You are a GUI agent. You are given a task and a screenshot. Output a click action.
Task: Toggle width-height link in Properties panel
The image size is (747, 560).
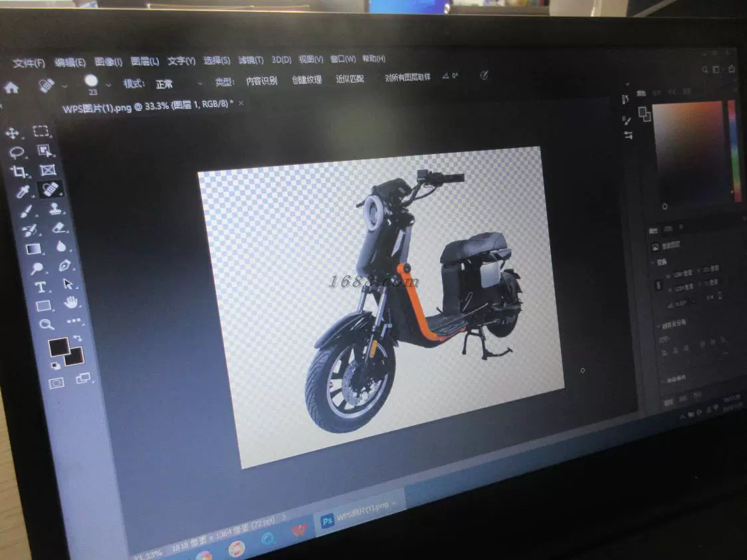pos(659,285)
